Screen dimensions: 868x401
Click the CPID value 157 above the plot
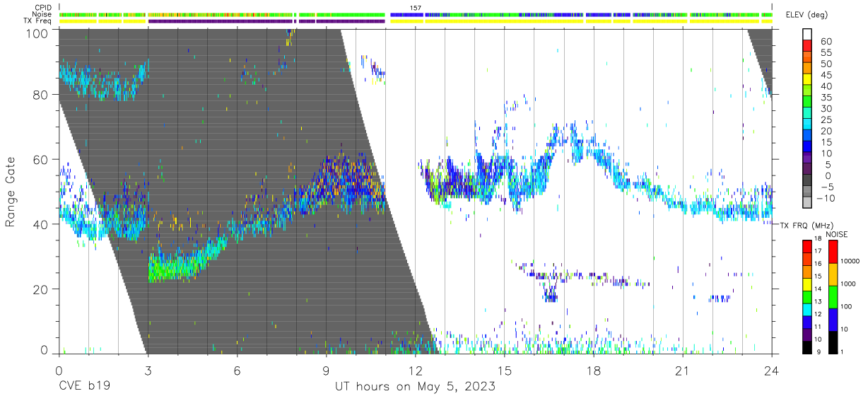tap(416, 8)
